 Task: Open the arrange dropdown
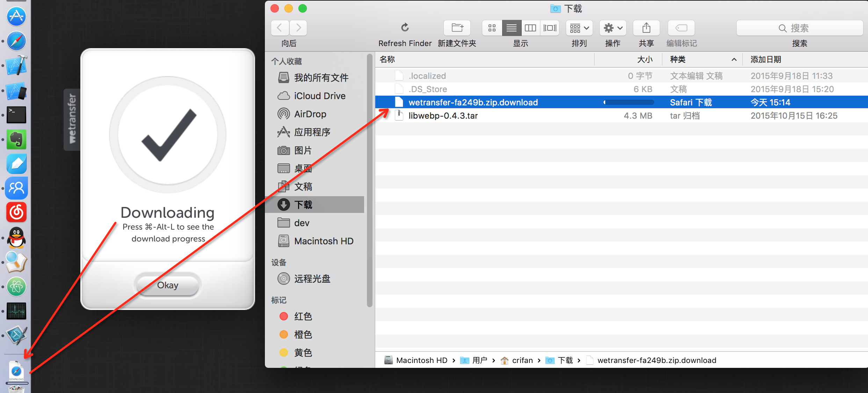click(579, 28)
